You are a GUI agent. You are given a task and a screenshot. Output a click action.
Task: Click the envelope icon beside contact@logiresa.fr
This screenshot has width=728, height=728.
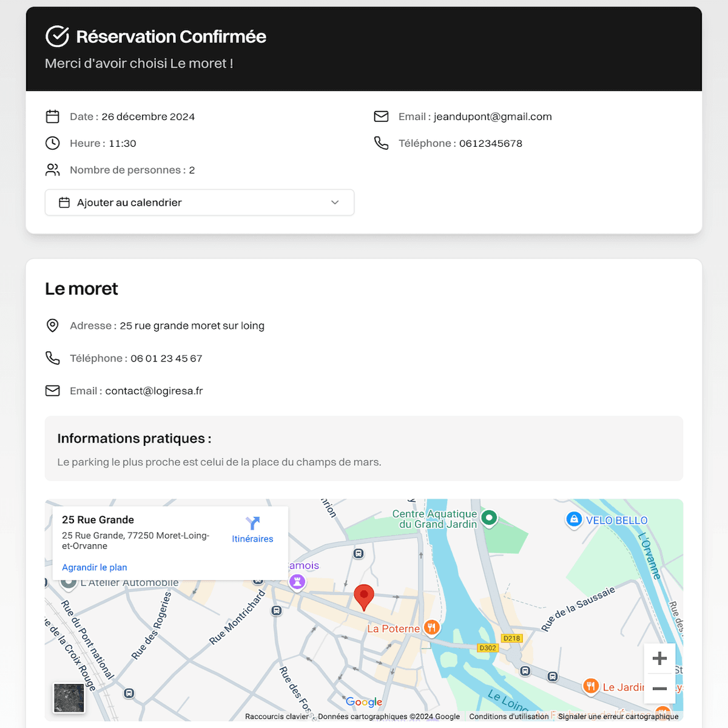click(x=53, y=391)
